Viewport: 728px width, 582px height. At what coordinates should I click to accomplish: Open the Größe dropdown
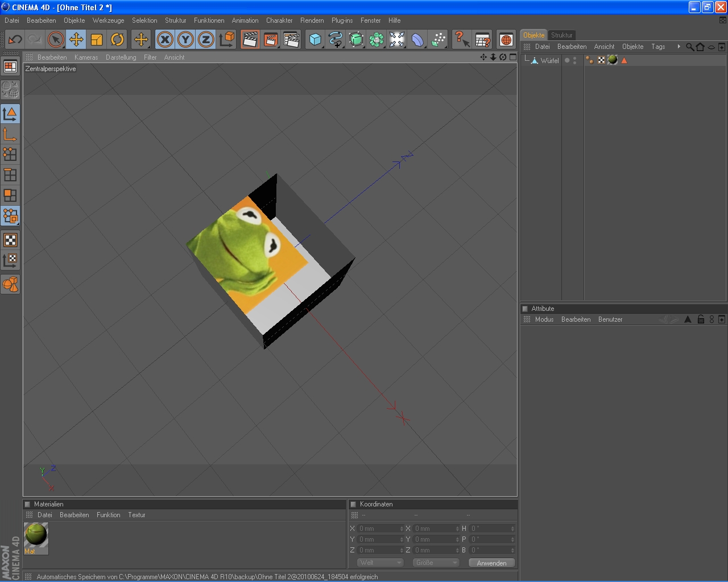[436, 563]
